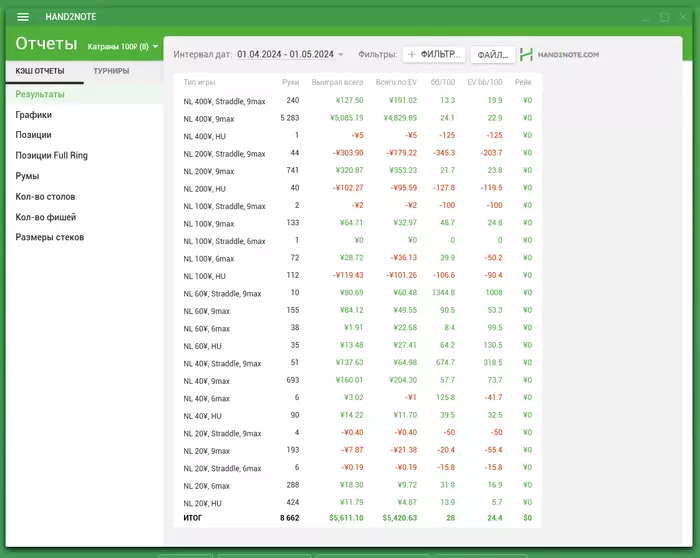This screenshot has height=558, width=700.
Task: Sort by EV bb/100 column header
Action: 484,82
